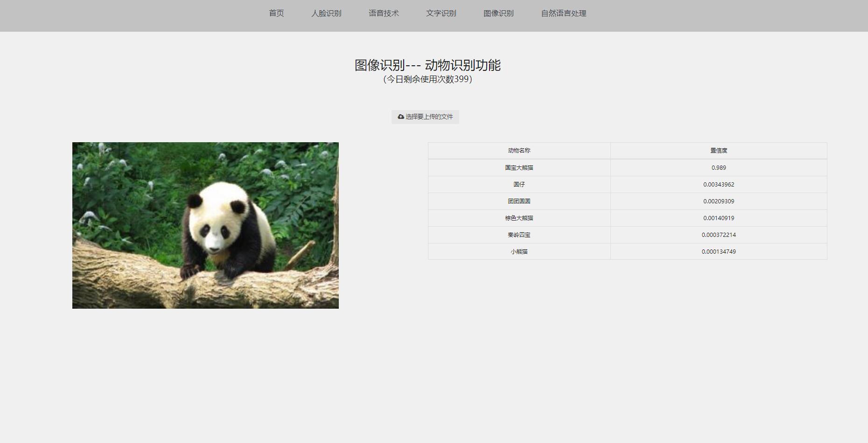Select the 团团圆圆 cell
The image size is (868, 443).
coord(519,201)
